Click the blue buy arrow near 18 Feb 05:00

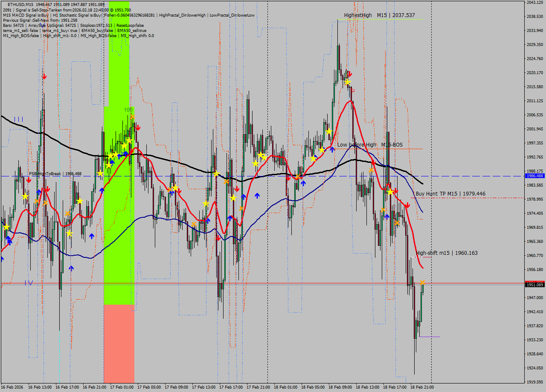click(304, 183)
